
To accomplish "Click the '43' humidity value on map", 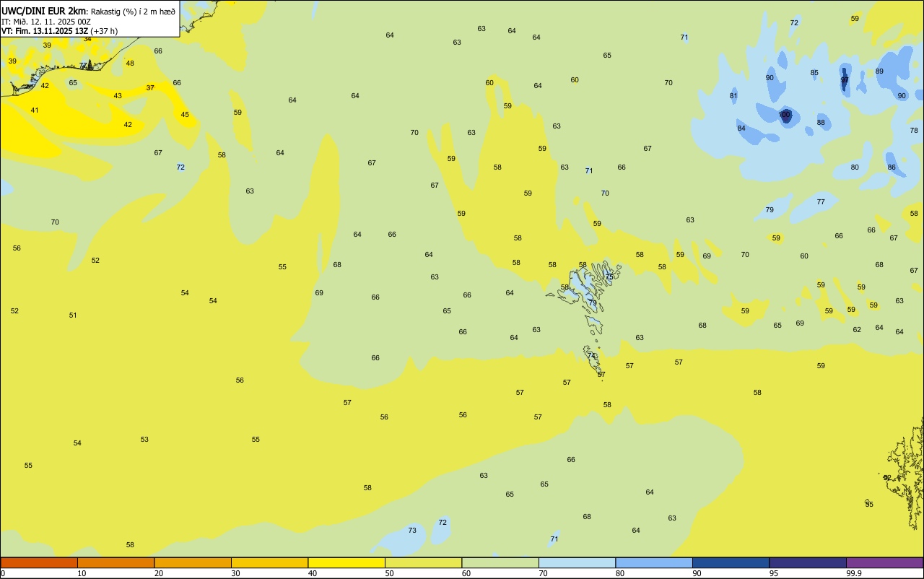I will point(118,96).
